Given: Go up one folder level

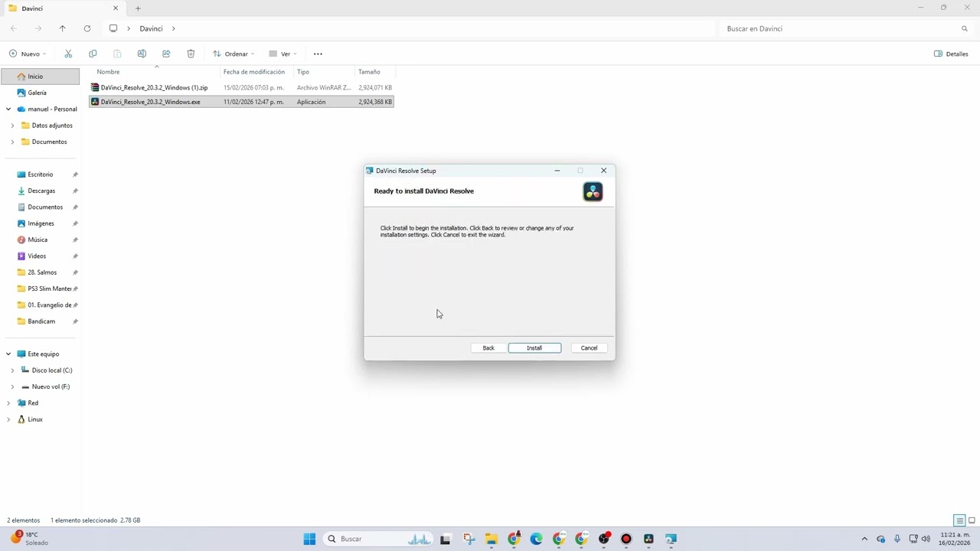Looking at the screenshot, I should click(63, 28).
